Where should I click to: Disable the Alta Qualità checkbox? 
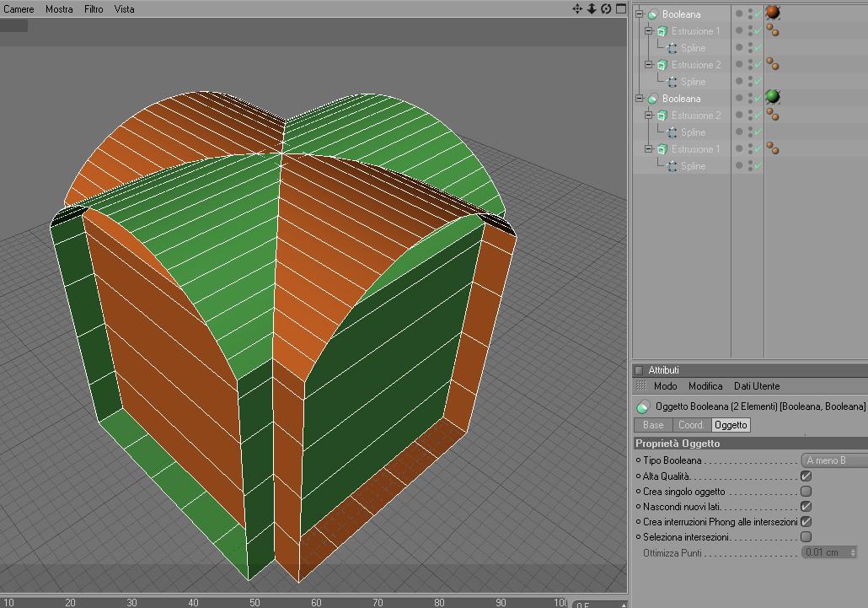point(806,476)
